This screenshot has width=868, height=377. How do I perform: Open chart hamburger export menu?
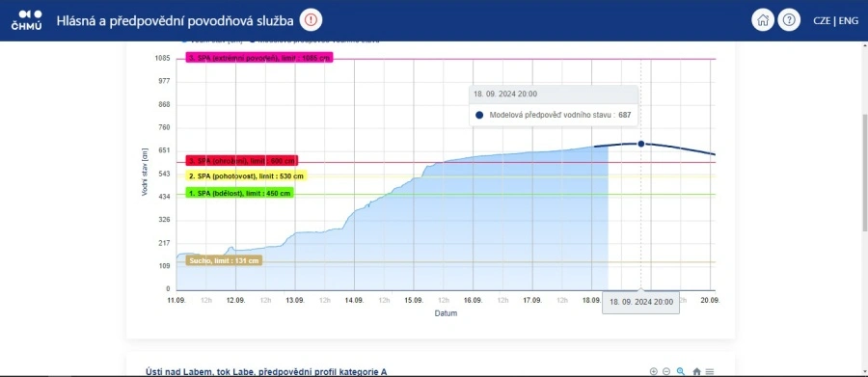(710, 371)
